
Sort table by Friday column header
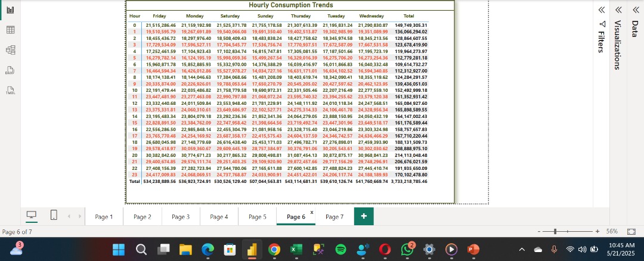point(159,16)
